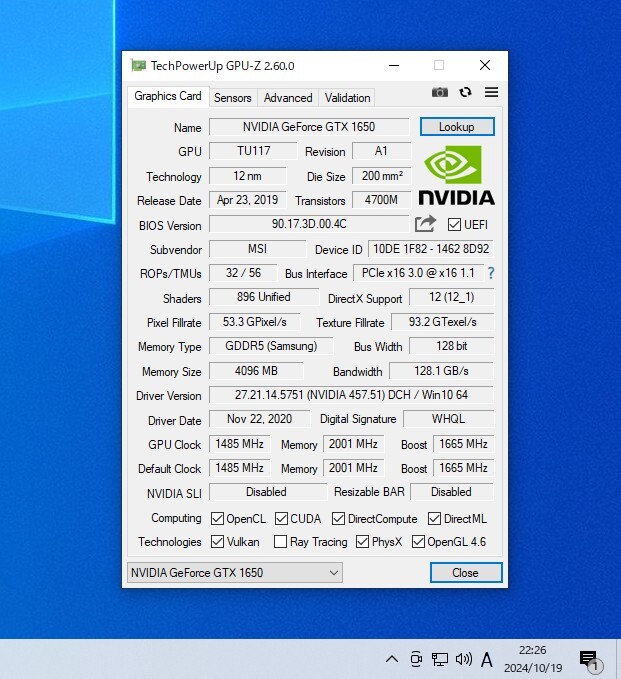Click the NVIDIA SLI Disabled value
The height and width of the screenshot is (679, 621).
tap(268, 492)
